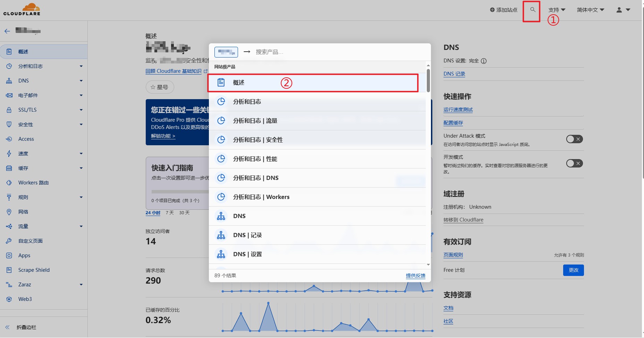Click the 文档 support link
This screenshot has height=338, width=644.
448,308
